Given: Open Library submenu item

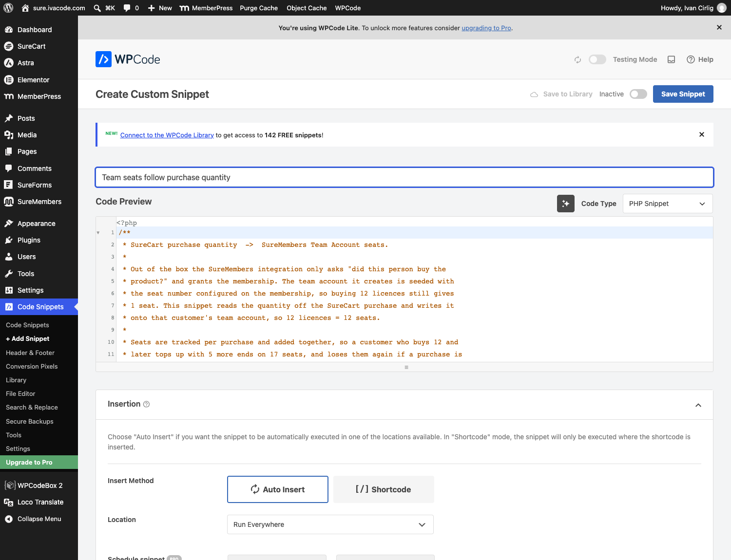Looking at the screenshot, I should [x=16, y=380].
